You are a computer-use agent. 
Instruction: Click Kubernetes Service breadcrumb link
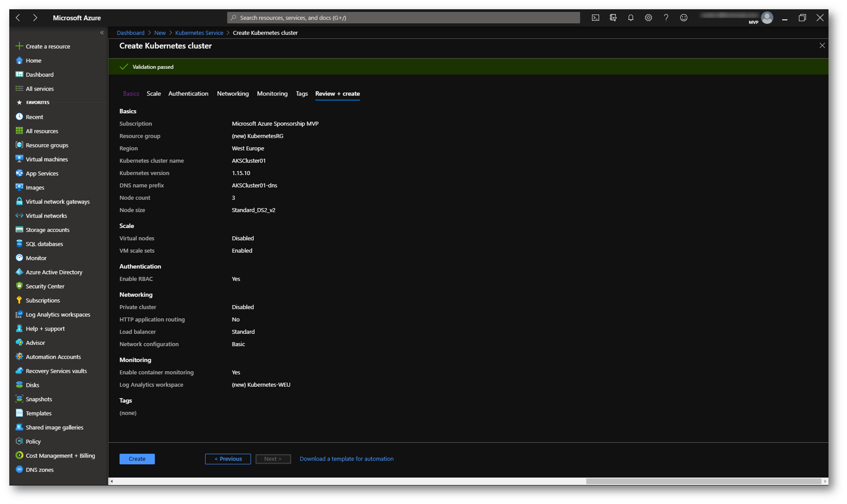pyautogui.click(x=199, y=33)
